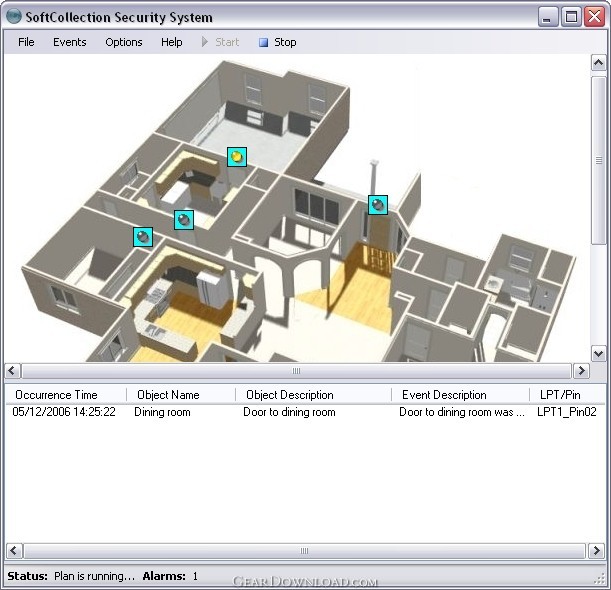The height and width of the screenshot is (590, 611).
Task: Click floor plan vertical scrollbar up arrow
Action: click(x=599, y=63)
